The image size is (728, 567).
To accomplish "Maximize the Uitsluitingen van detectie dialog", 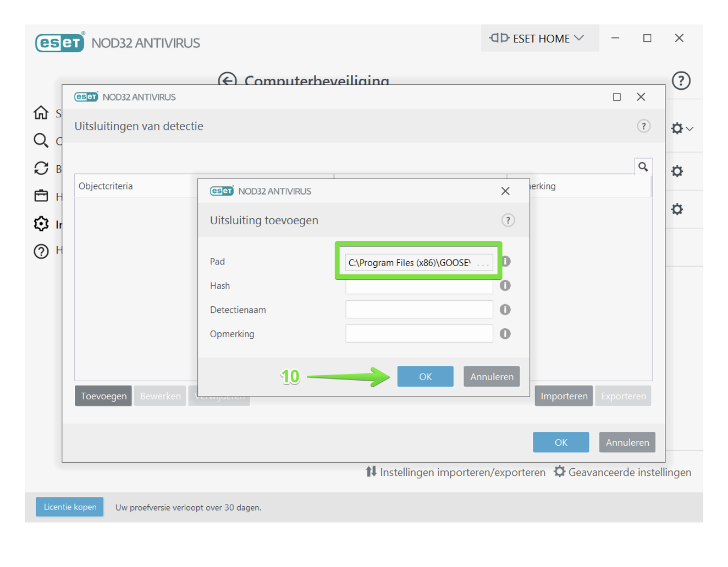I will 617,97.
